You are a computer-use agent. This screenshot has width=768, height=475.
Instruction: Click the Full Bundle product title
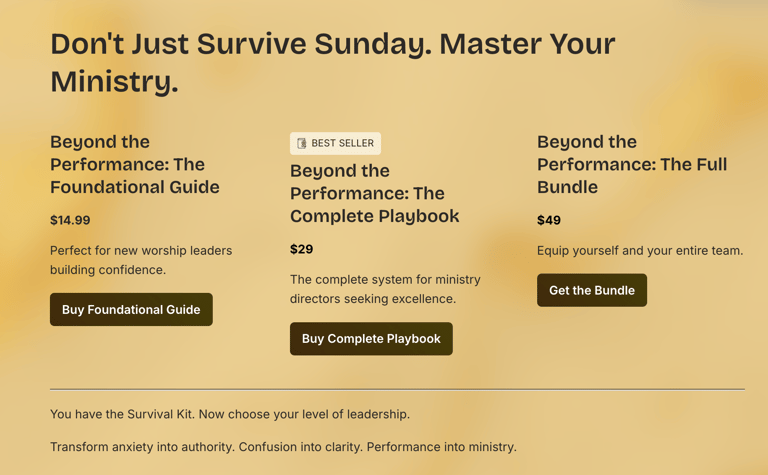pyautogui.click(x=631, y=164)
